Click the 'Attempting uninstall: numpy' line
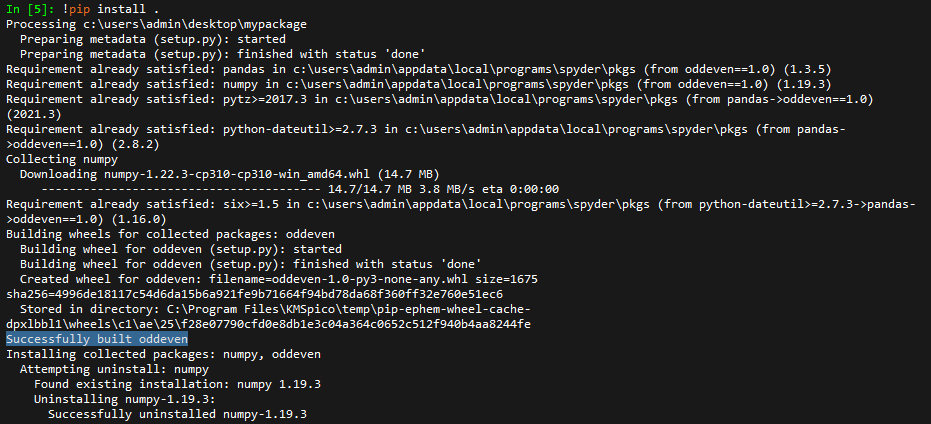Image resolution: width=931 pixels, height=424 pixels. [x=114, y=369]
